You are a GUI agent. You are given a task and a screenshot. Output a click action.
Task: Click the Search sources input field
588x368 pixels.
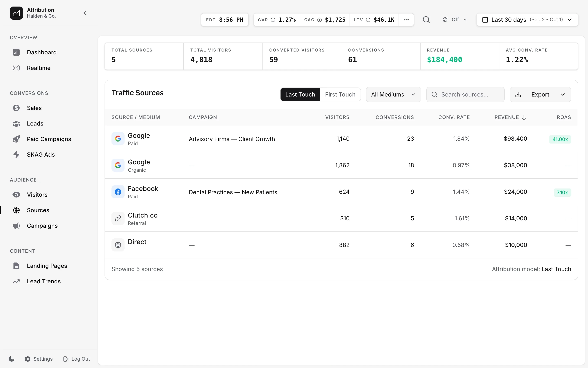pos(465,94)
